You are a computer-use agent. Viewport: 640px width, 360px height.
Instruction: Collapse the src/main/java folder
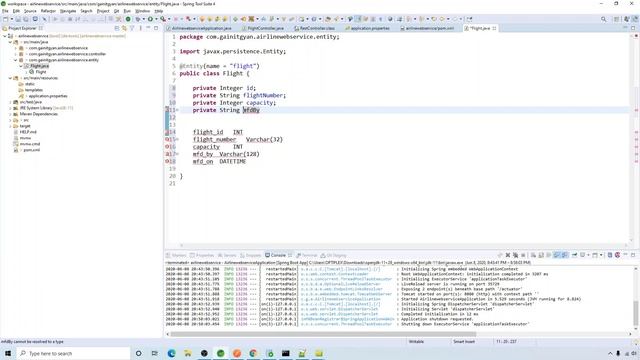tap(10, 42)
